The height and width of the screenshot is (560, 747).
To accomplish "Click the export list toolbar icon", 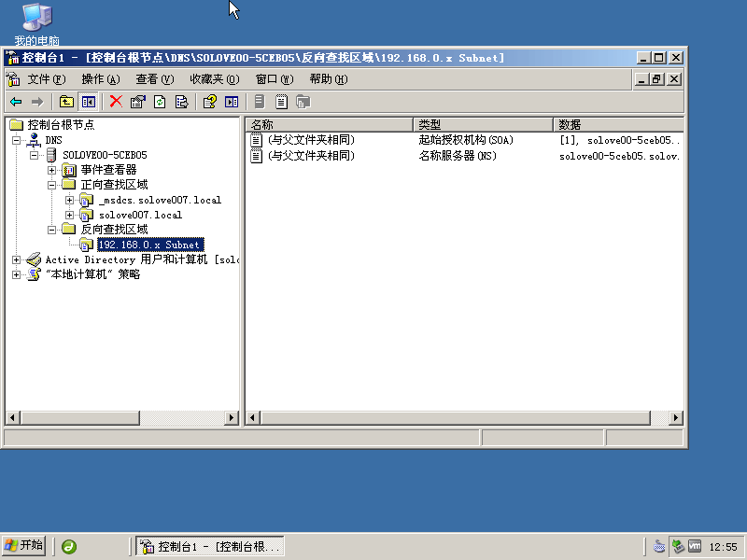I will point(182,102).
